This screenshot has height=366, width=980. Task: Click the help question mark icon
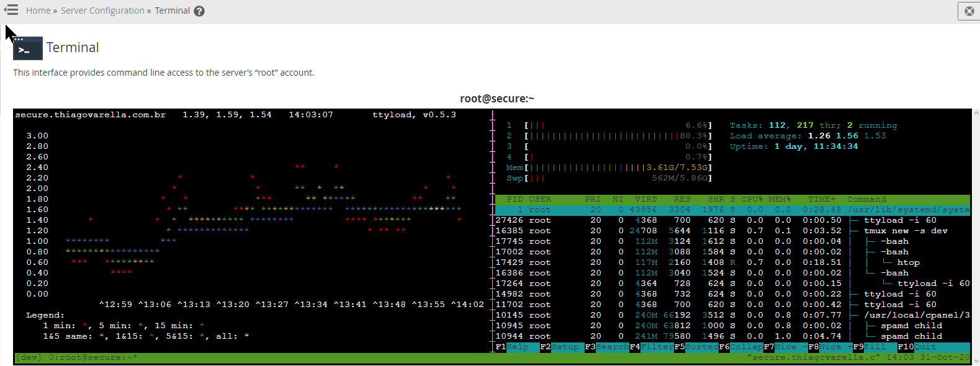point(199,11)
